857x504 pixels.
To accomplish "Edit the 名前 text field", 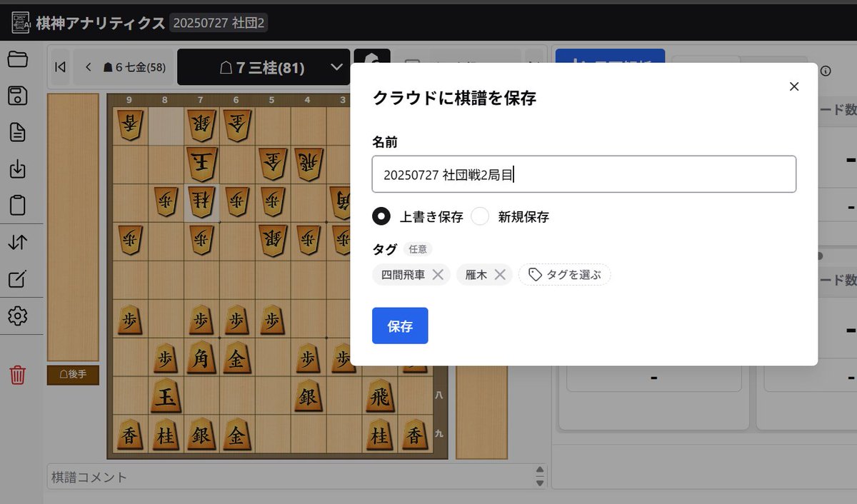I will [x=583, y=174].
